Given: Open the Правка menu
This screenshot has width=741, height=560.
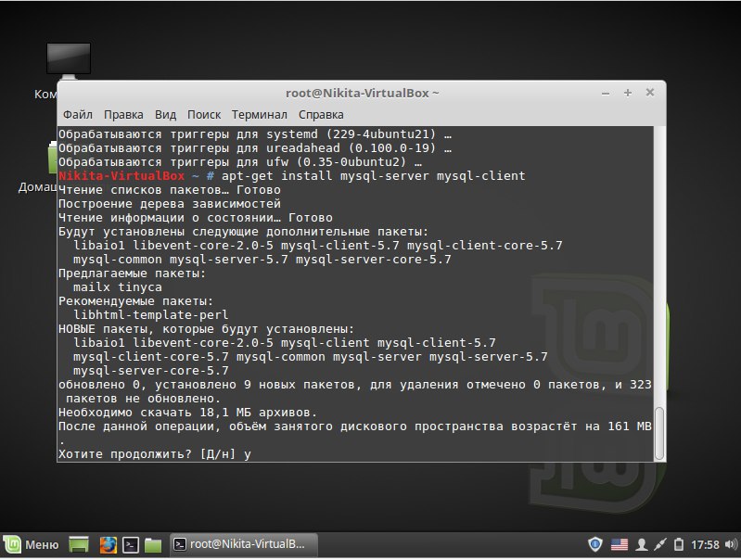Looking at the screenshot, I should click(123, 115).
